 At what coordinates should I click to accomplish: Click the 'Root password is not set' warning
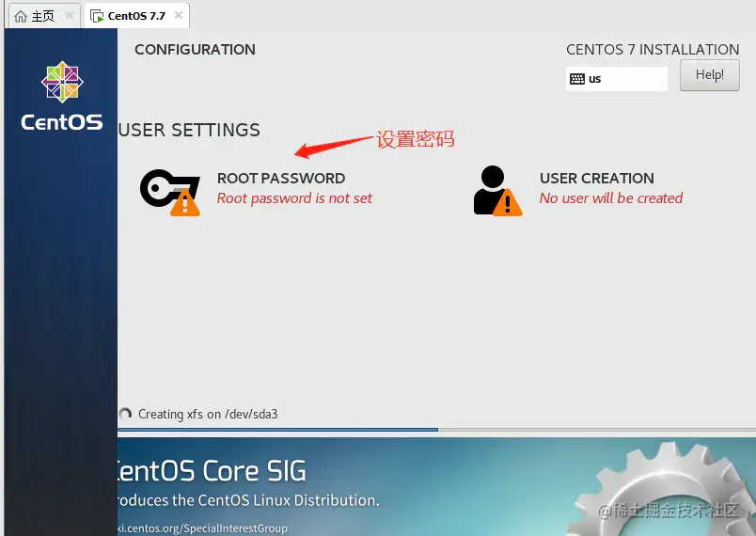294,198
